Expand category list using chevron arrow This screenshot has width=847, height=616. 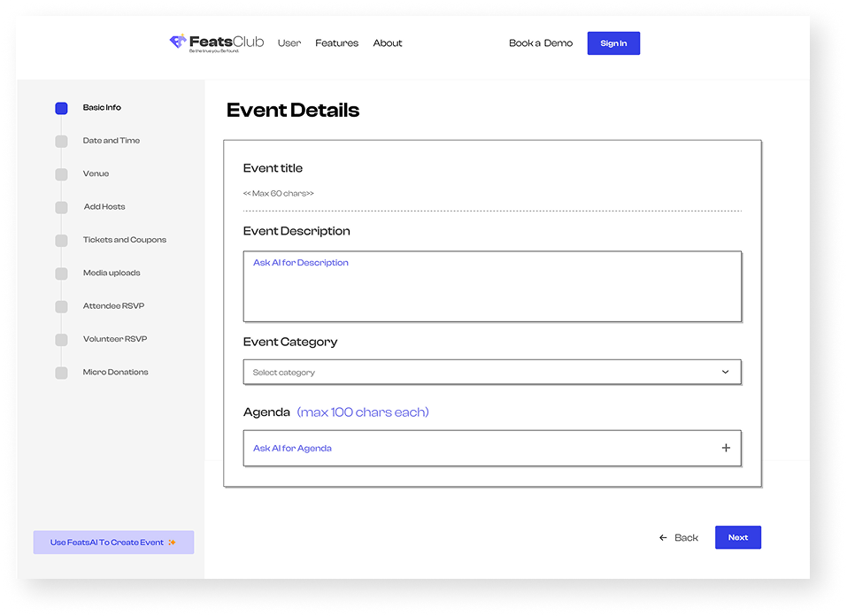pyautogui.click(x=726, y=372)
